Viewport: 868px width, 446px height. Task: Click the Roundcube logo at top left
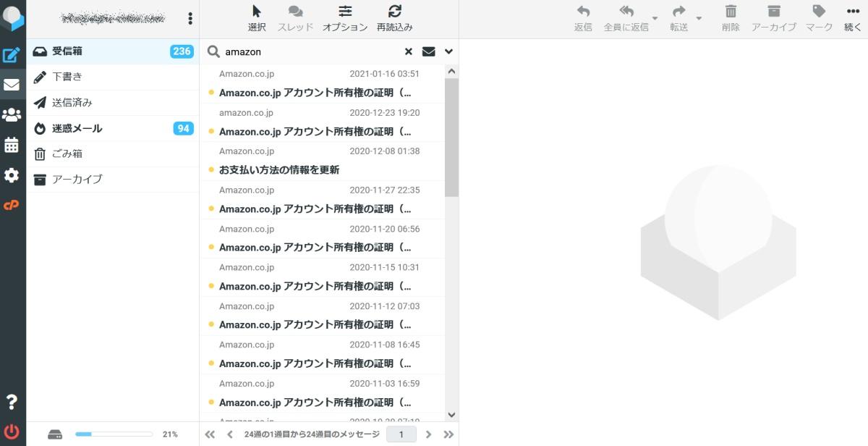[12, 17]
